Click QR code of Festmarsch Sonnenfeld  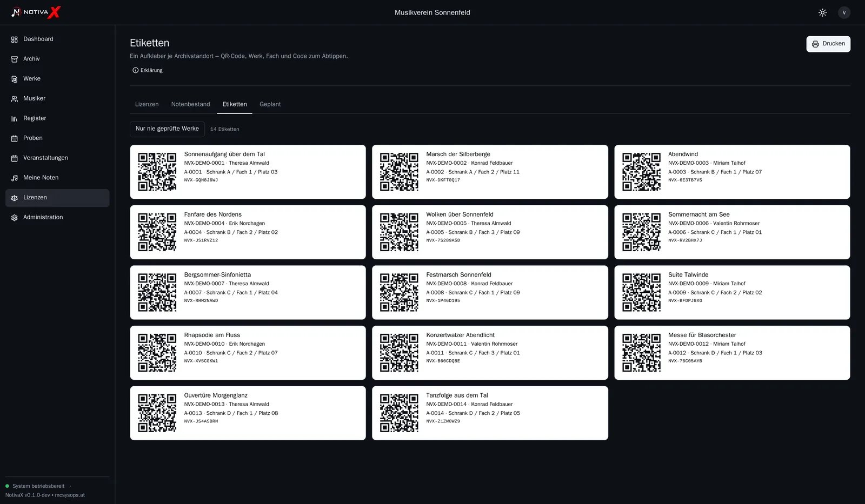click(x=399, y=292)
